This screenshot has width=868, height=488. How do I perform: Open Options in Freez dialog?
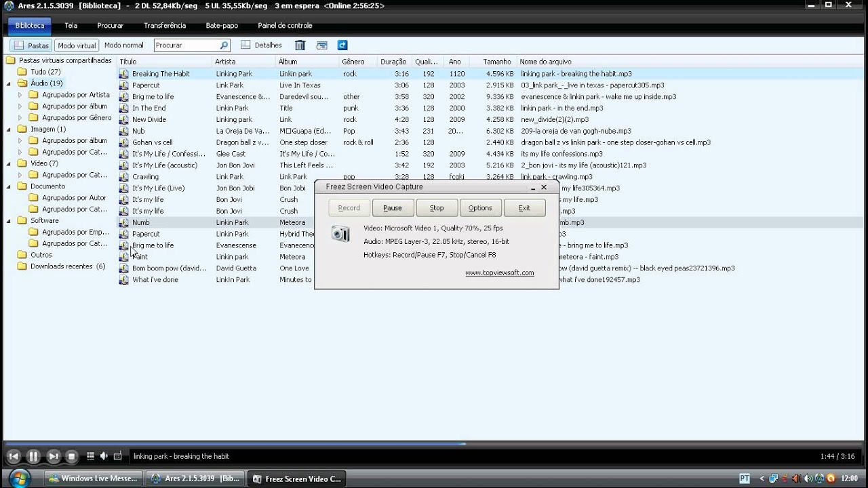(x=480, y=208)
